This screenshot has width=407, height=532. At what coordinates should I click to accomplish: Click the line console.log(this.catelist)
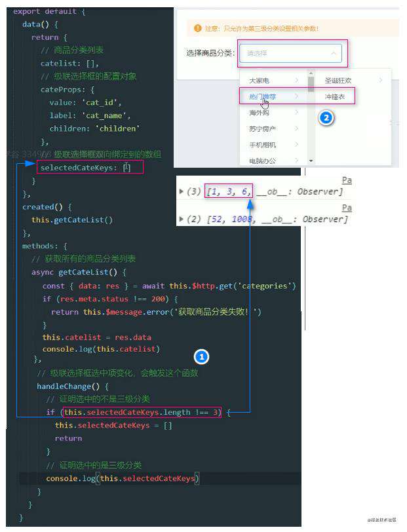click(101, 349)
